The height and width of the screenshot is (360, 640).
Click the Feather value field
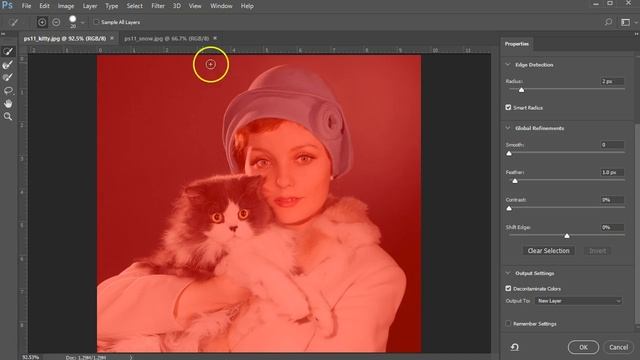[612, 172]
